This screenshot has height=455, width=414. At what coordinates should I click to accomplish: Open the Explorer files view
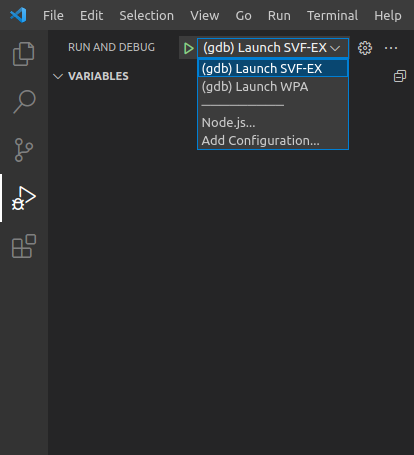pos(23,54)
